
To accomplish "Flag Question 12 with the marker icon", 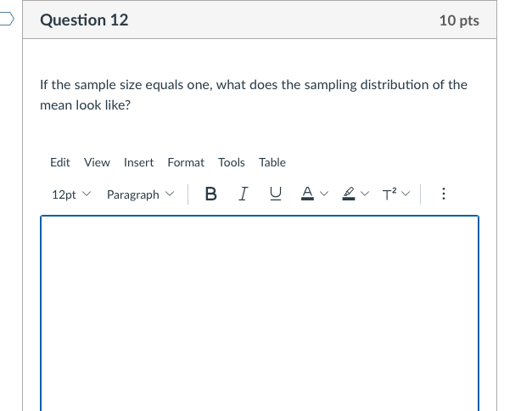I will click(7, 19).
